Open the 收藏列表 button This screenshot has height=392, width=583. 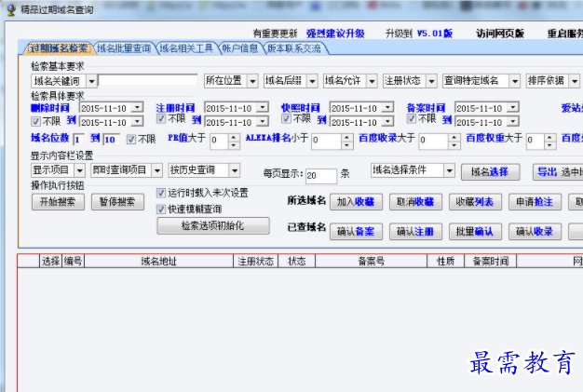click(x=475, y=202)
